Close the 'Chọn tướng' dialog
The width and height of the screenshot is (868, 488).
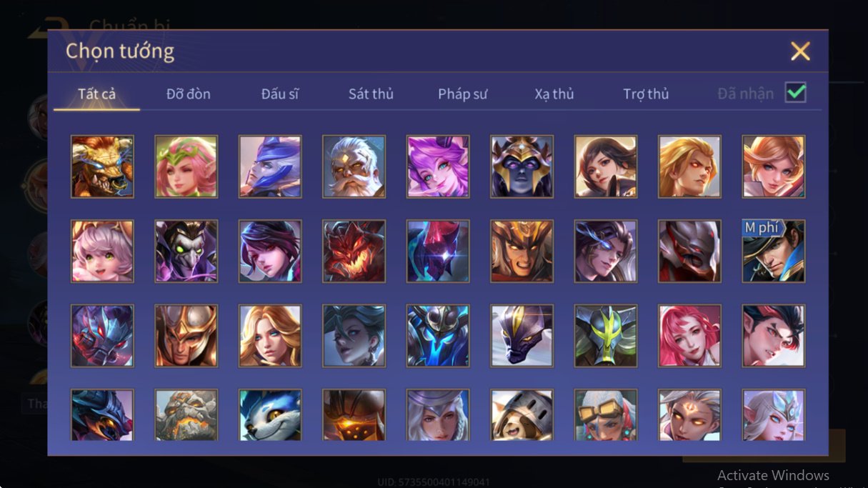tap(800, 51)
